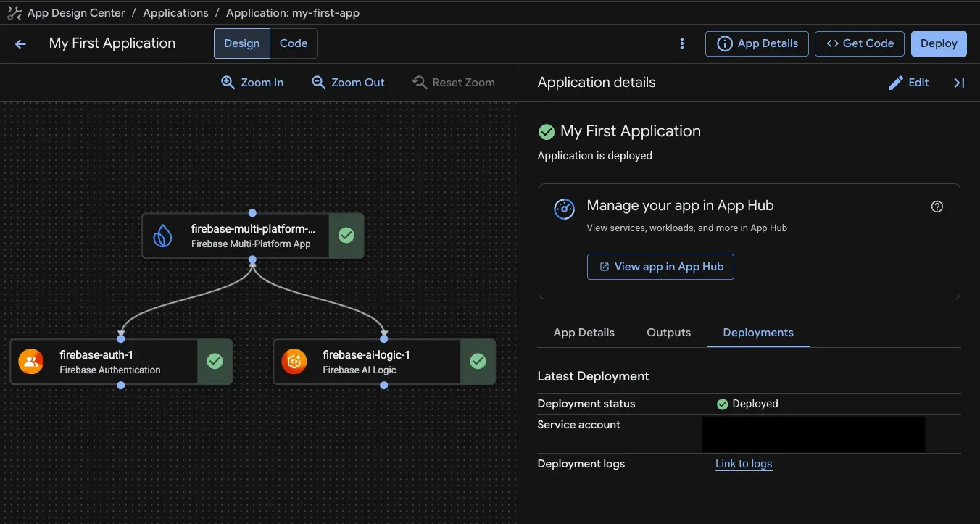
Task: Click the Firebase AI Logic node icon
Action: click(x=294, y=360)
